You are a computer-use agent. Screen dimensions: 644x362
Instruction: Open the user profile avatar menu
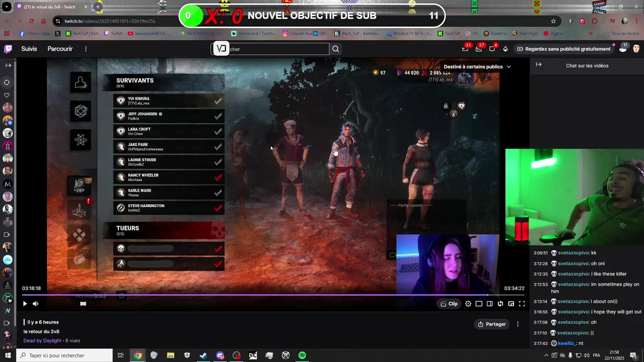click(x=636, y=49)
